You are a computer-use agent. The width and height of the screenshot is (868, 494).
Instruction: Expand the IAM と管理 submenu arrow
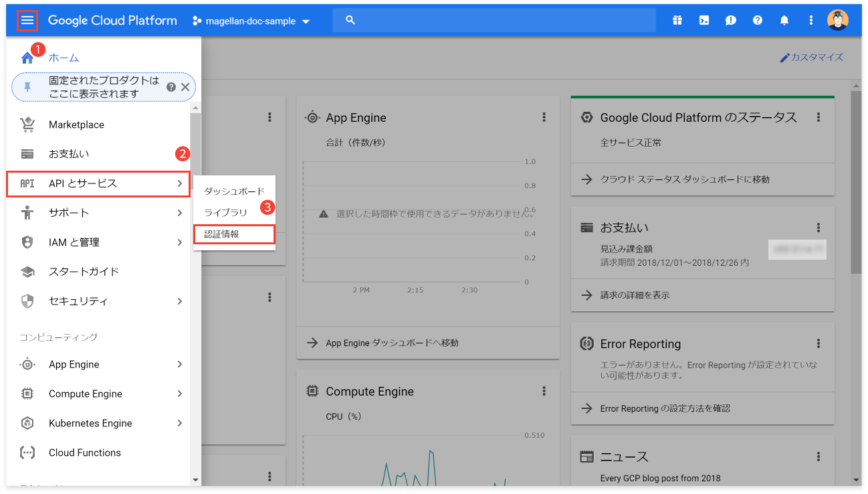pos(180,242)
